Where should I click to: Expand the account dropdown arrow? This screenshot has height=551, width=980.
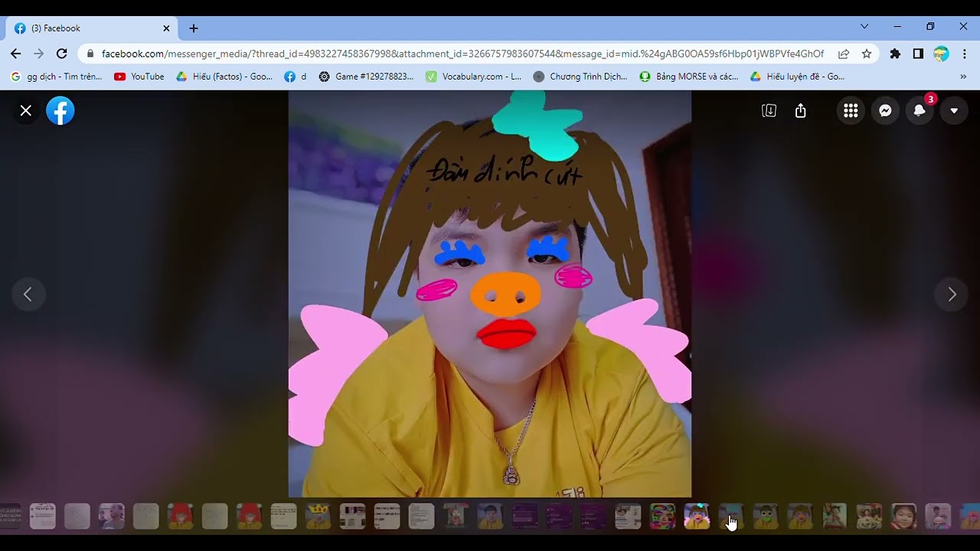tap(954, 111)
